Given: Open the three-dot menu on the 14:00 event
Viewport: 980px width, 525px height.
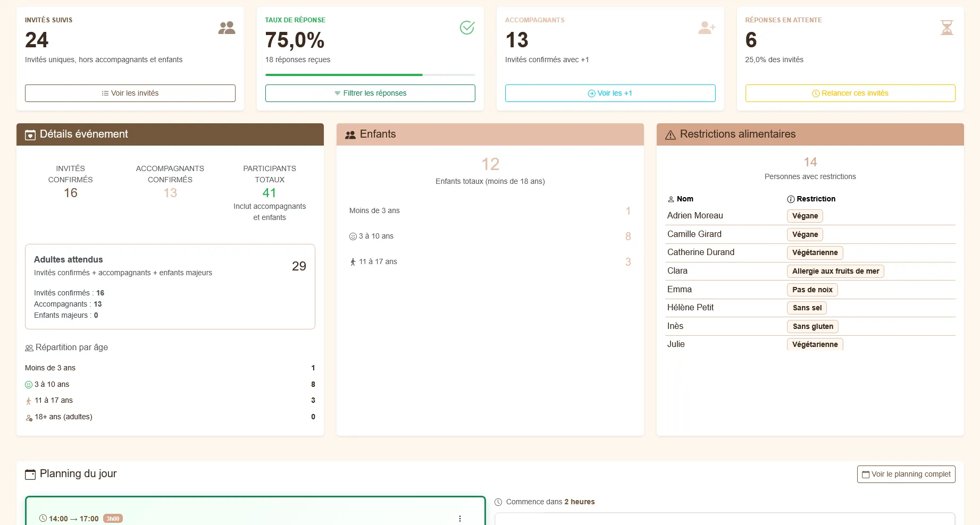Looking at the screenshot, I should tap(460, 519).
